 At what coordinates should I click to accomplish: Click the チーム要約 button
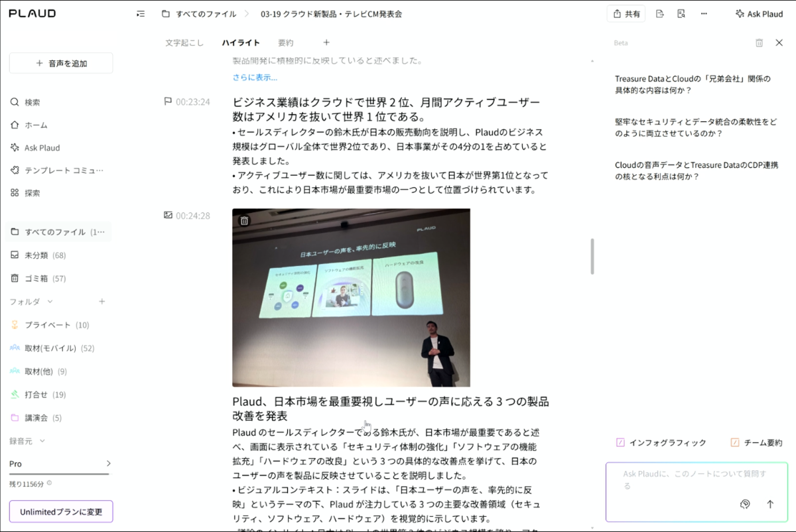[756, 442]
